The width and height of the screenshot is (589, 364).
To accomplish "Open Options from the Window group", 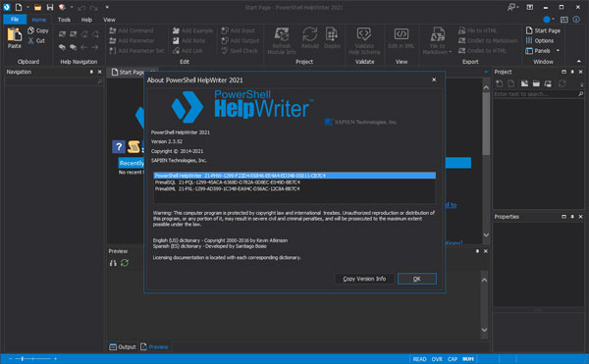I will click(x=540, y=40).
